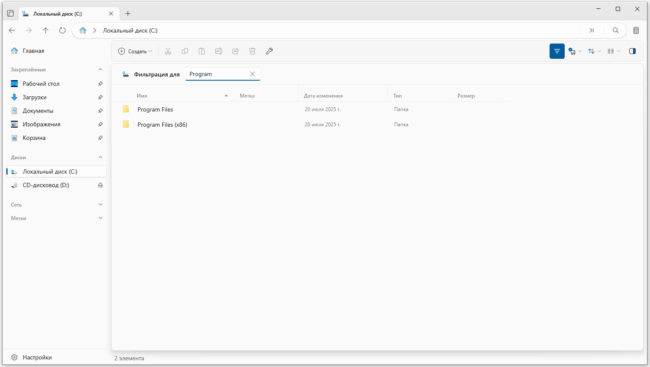Screen dimensions: 650x367
Task: Navigate up one folder level
Action: click(46, 30)
